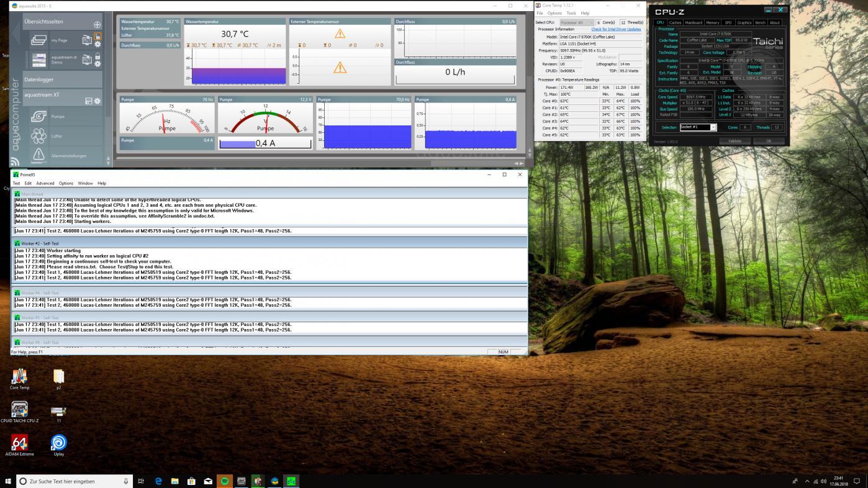Switch to SPD tab in CPU-Z

coord(728,23)
